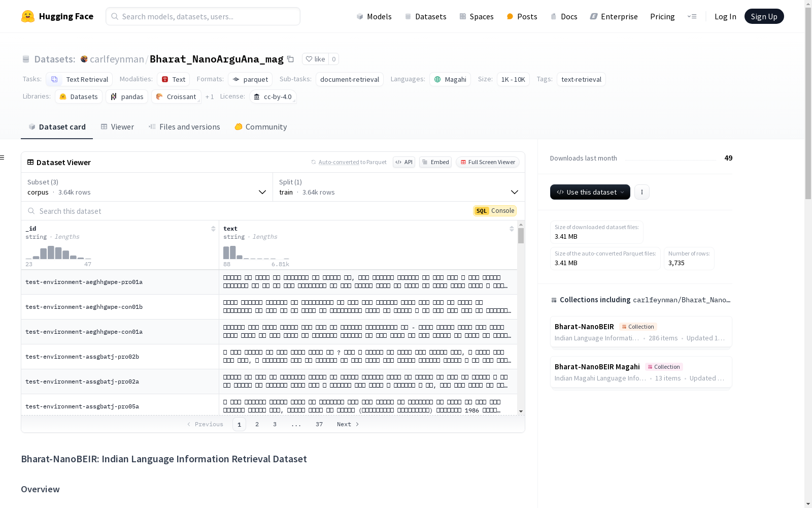Jump to page 37 of rows
Image resolution: width=812 pixels, height=508 pixels.
[x=319, y=424]
